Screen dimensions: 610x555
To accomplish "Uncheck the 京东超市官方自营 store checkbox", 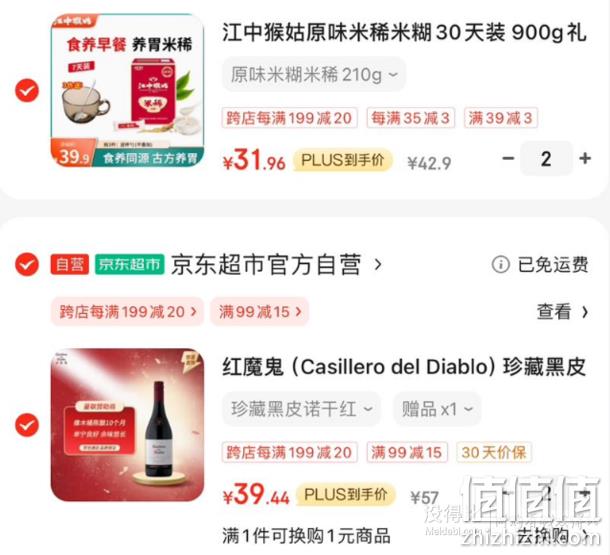I will 27,264.
